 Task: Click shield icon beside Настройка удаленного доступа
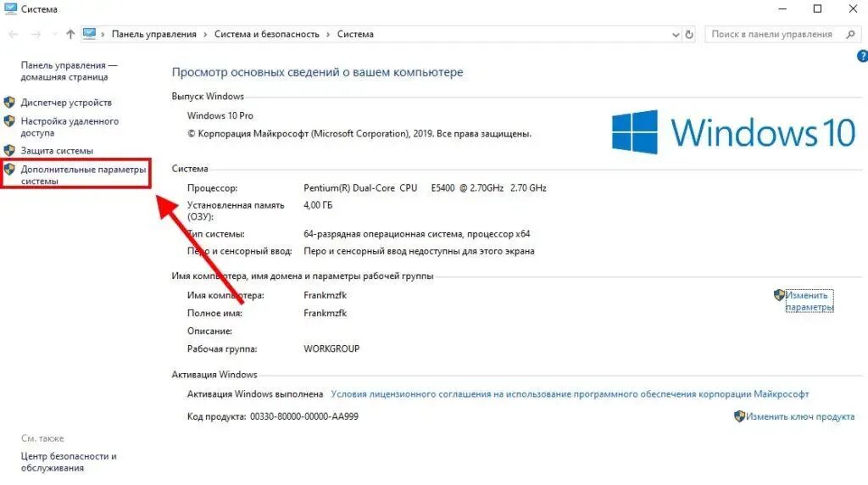(x=9, y=120)
